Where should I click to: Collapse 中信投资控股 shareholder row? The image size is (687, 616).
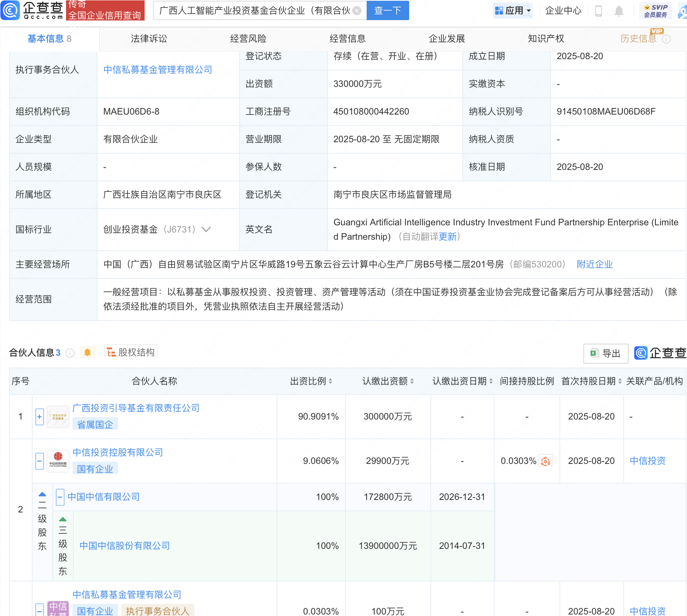39,461
